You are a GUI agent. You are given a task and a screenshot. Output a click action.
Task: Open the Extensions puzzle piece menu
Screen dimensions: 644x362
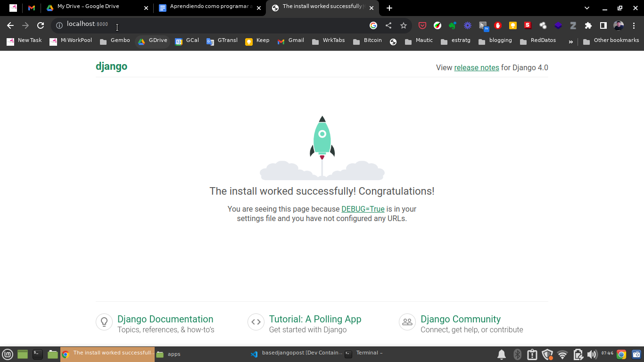pyautogui.click(x=588, y=25)
